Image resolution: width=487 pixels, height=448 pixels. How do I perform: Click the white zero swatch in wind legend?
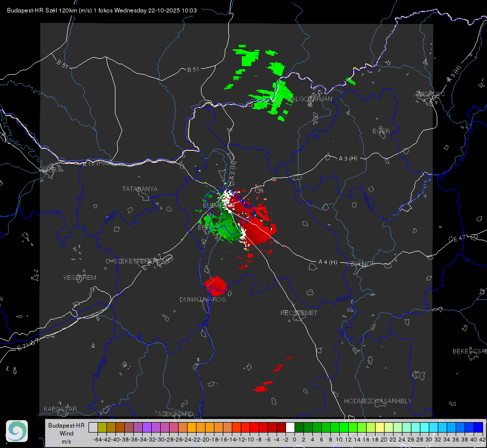[x=290, y=427]
